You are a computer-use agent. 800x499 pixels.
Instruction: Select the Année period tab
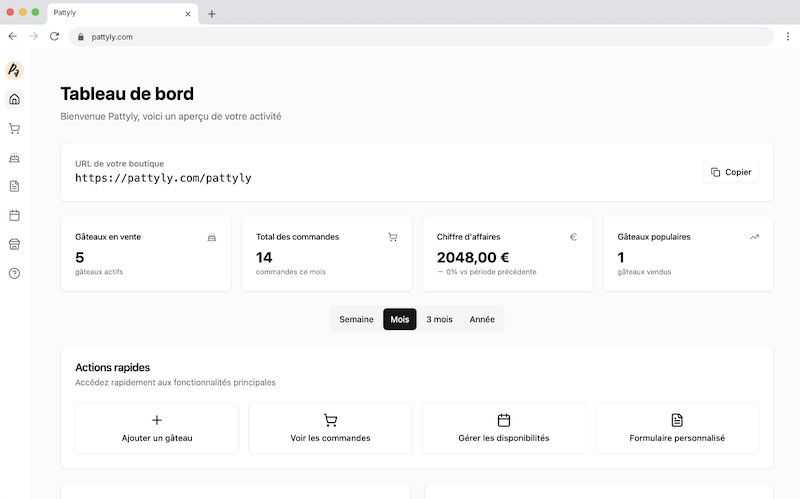(x=482, y=319)
